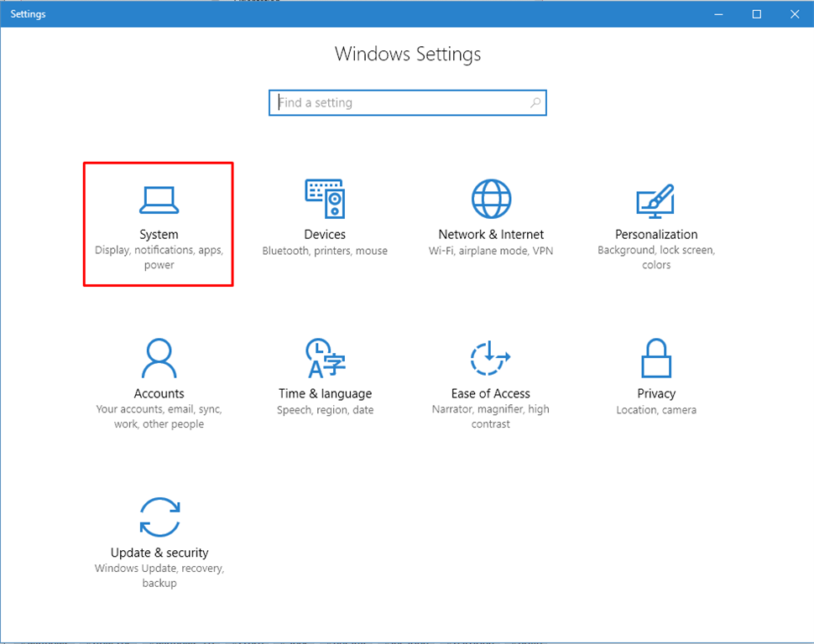The image size is (814, 644).
Task: Select the Ease of Access icon
Action: [x=491, y=358]
